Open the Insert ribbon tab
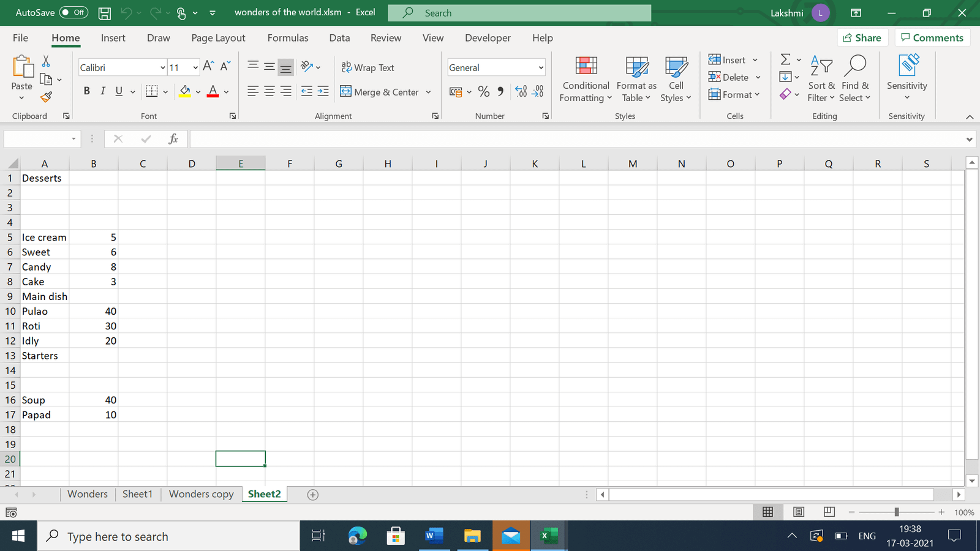This screenshot has height=551, width=980. point(113,38)
